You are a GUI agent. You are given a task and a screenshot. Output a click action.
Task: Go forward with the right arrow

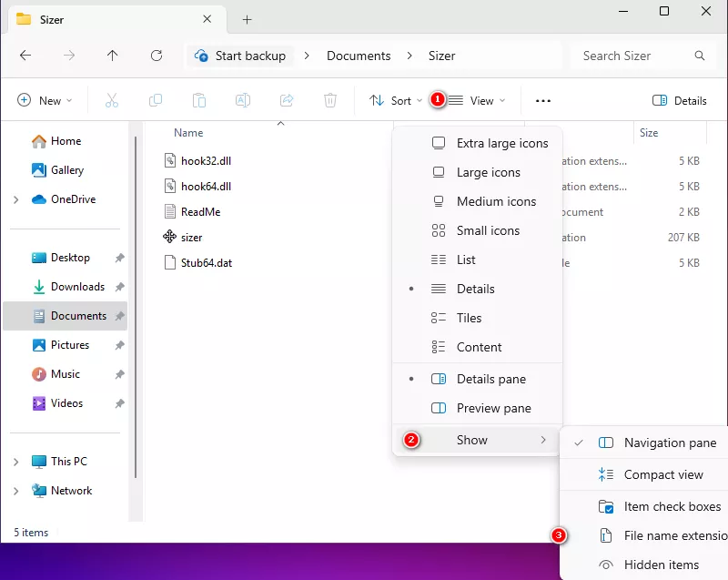[69, 56]
